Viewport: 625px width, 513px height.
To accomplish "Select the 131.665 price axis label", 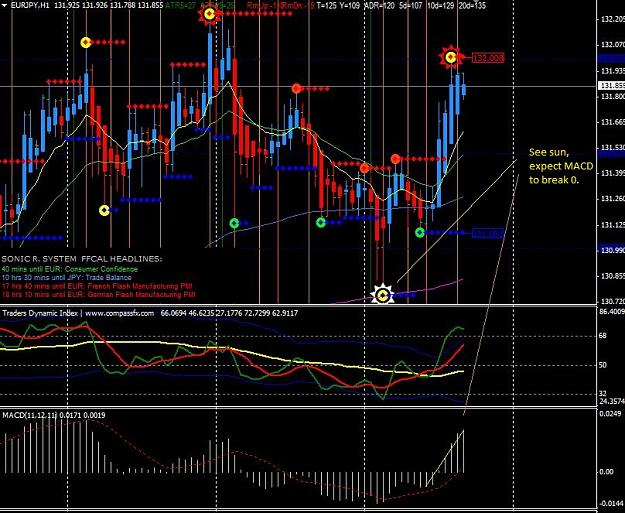I will coord(612,122).
